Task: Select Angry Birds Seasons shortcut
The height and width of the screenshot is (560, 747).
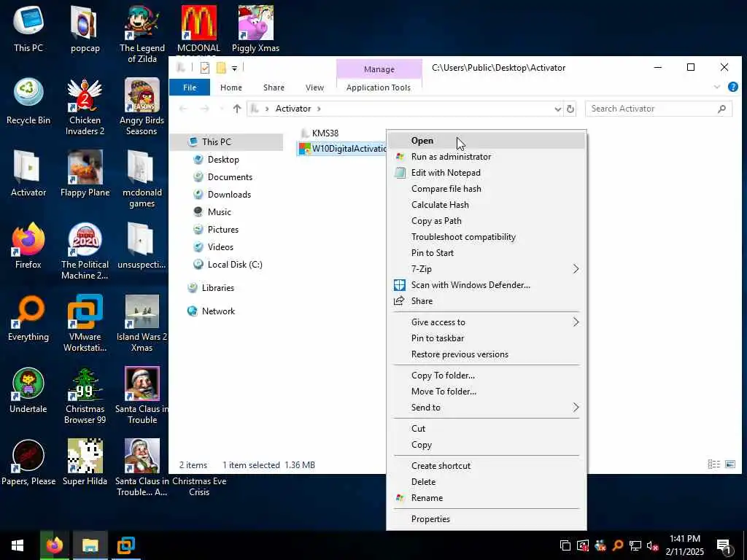Action: tap(142, 106)
